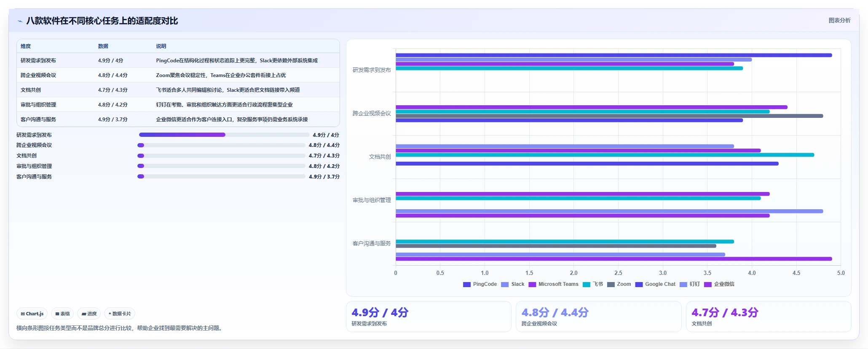This screenshot has width=868, height=349.
Task: Open the 4.8分 / 4.4分 data card
Action: (x=598, y=317)
